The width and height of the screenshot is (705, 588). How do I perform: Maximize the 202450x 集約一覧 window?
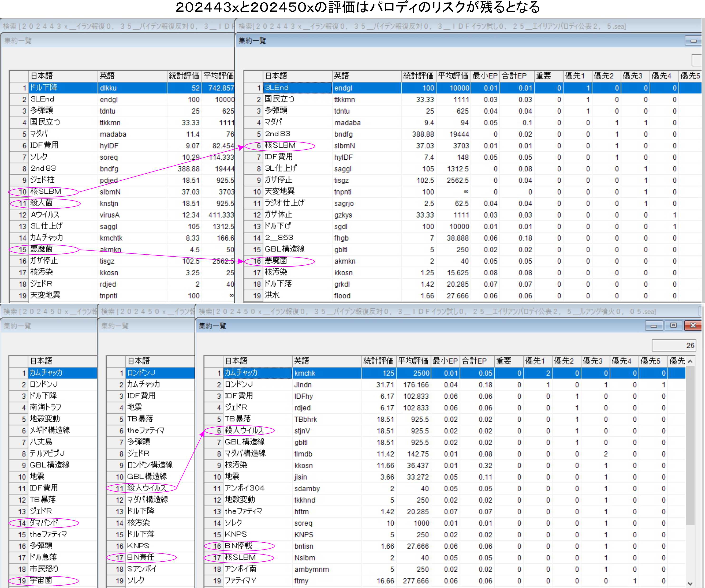(673, 325)
